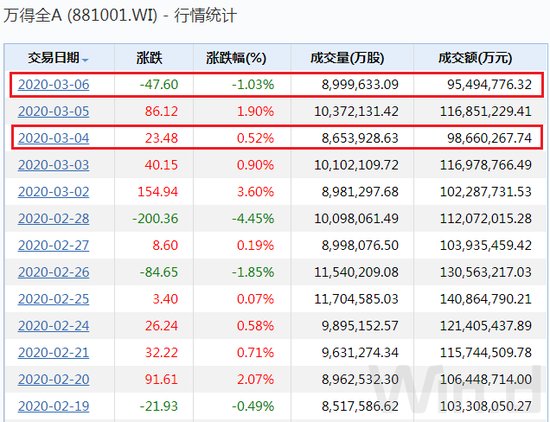This screenshot has width=550, height=422.
Task: Select change value -200.36
Action: (x=155, y=219)
